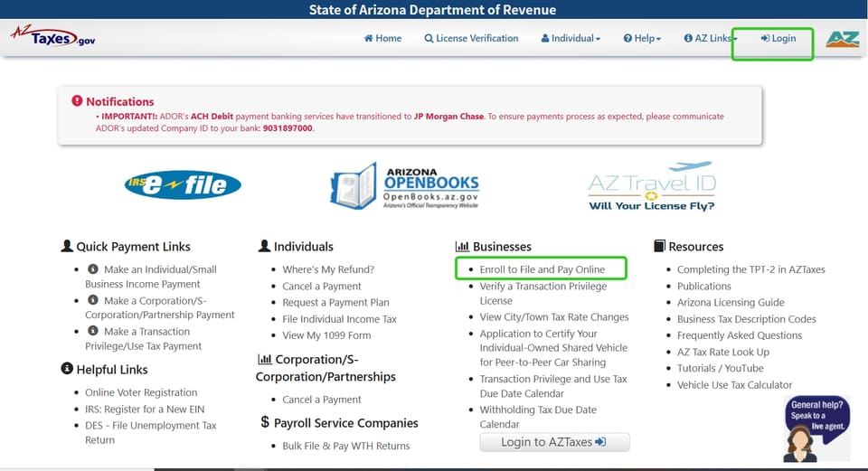The image size is (868, 471).
Task: Open Withholding Tax Due Date Calendar
Action: (x=538, y=417)
